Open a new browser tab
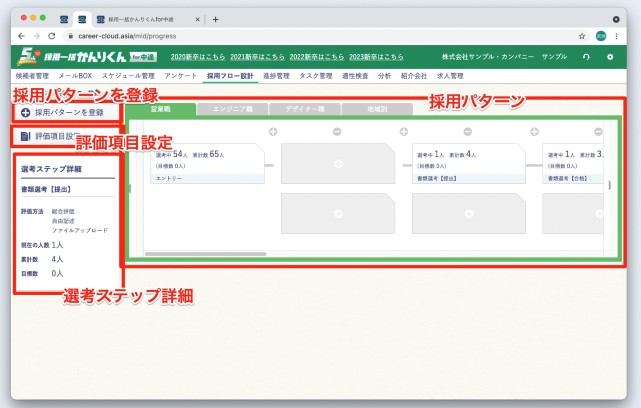The height and width of the screenshot is (408, 641). 215,19
